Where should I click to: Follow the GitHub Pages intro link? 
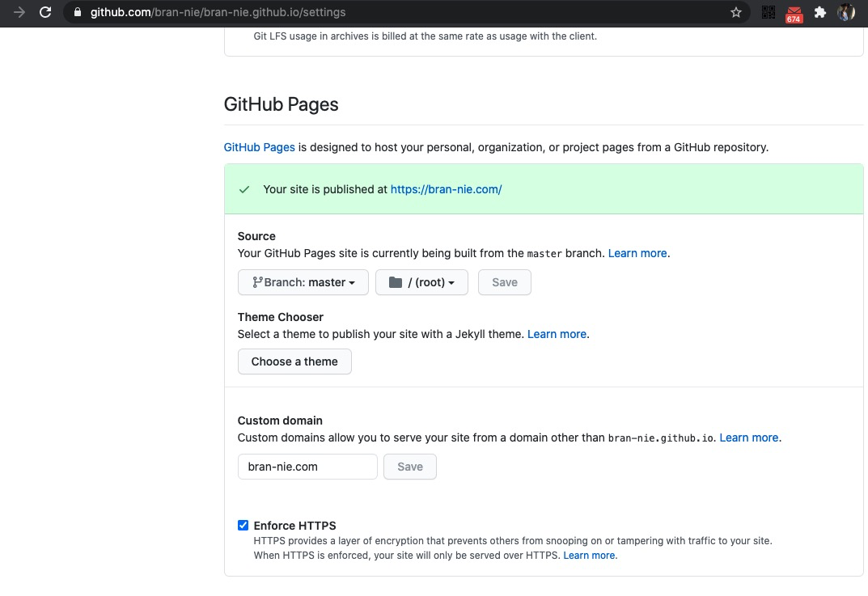259,147
